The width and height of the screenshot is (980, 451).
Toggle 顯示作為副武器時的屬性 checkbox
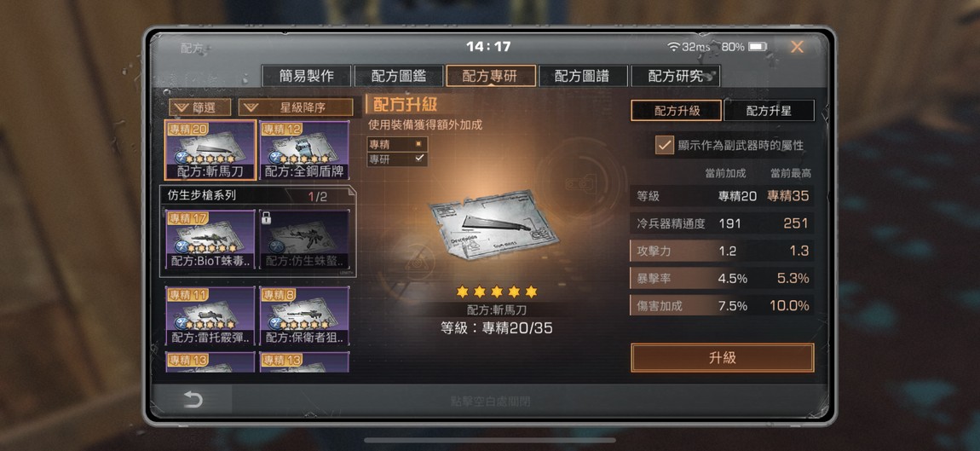(664, 145)
